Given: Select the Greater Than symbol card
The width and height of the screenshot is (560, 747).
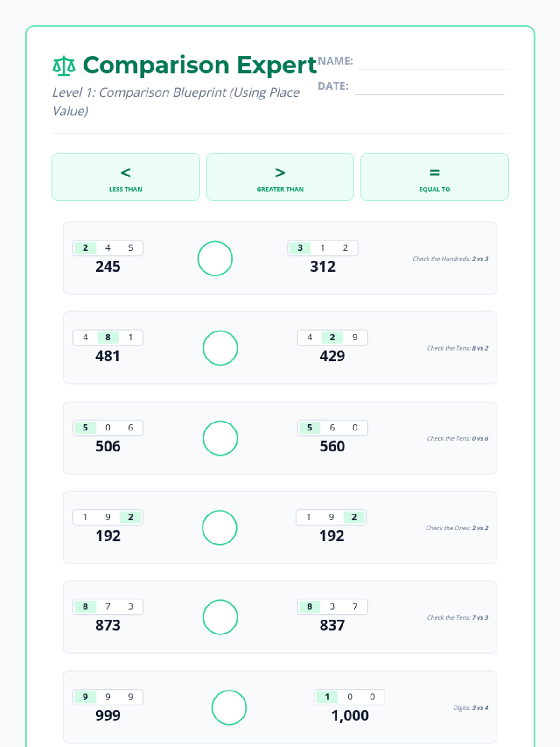Looking at the screenshot, I should click(x=280, y=177).
